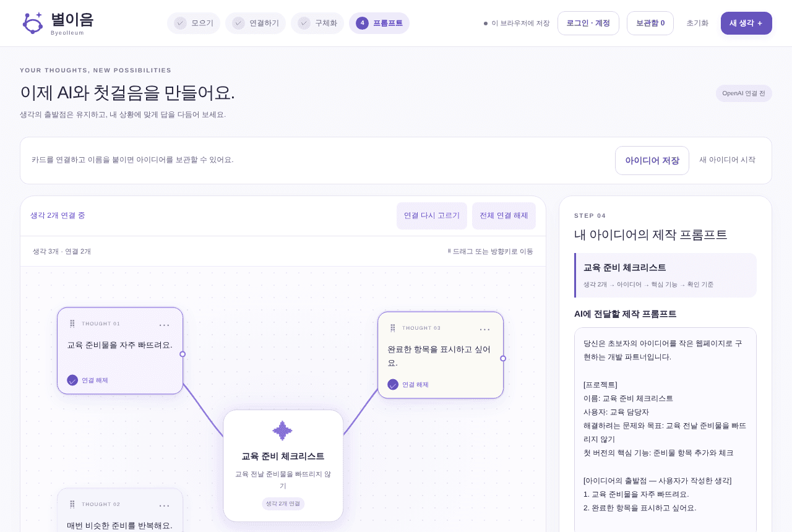Screen dimensions: 792x532
Task: Grab the drag handle on THOUGHT 03 card
Action: tap(393, 328)
